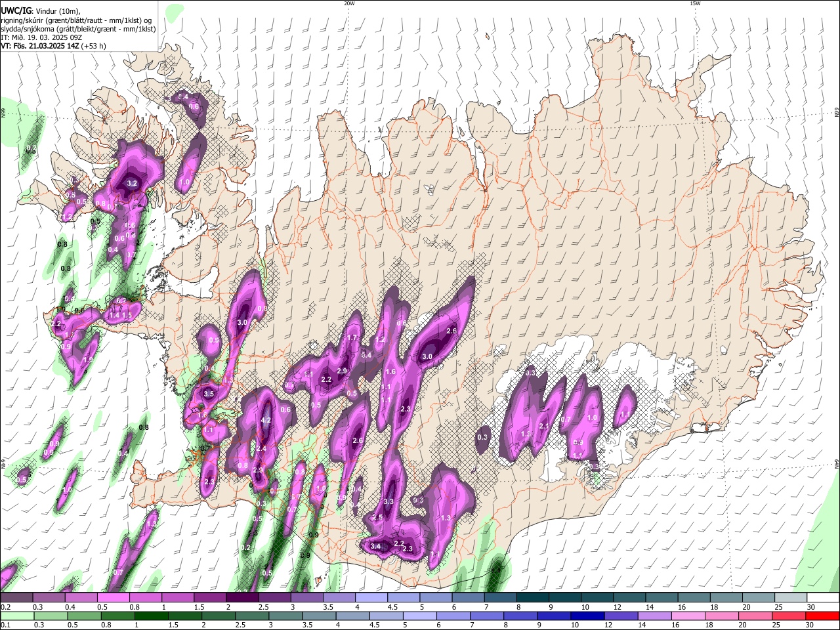Screen dimensions: 840x630
Task: Select bottom-row blue swatch between 7 and 8
Action: click(487, 616)
